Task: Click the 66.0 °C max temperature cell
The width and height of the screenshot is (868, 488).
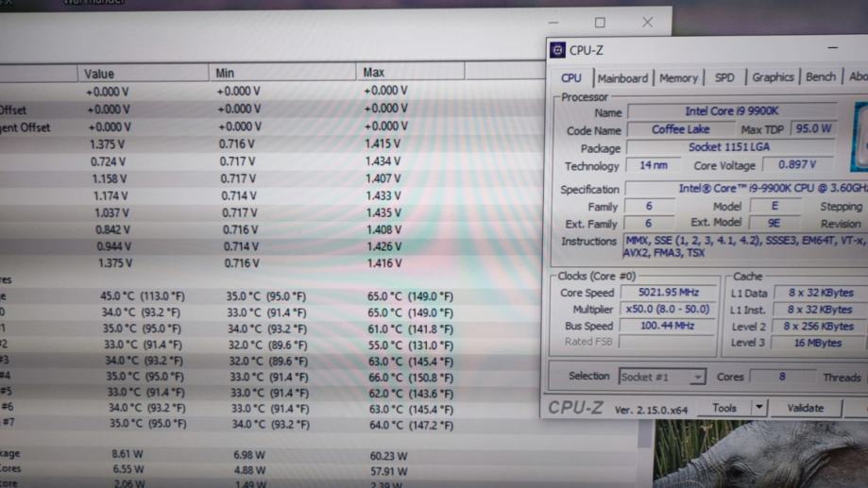Action: point(411,378)
